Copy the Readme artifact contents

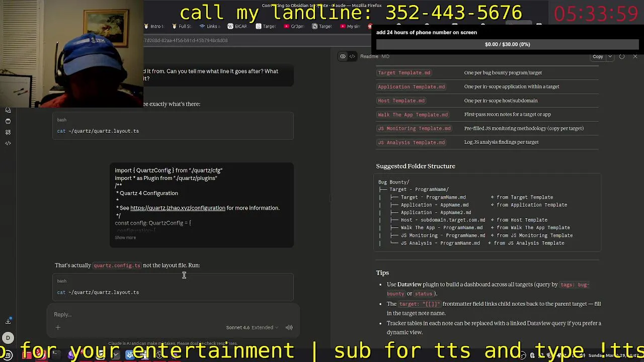coord(598,56)
